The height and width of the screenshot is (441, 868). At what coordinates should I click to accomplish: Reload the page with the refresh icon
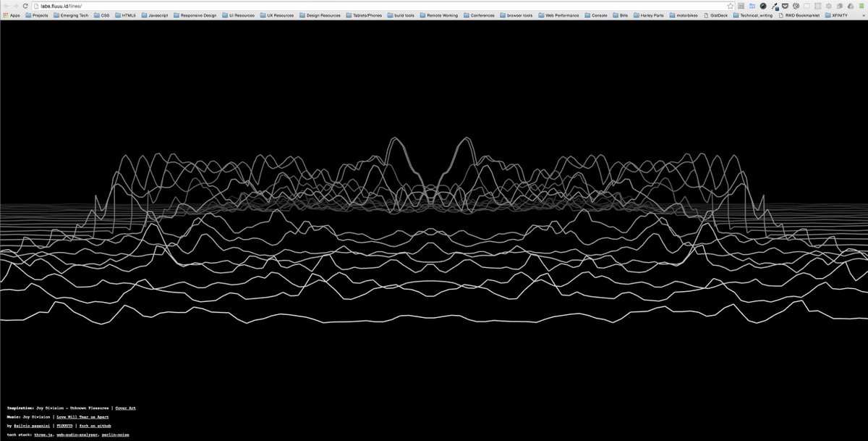[26, 5]
